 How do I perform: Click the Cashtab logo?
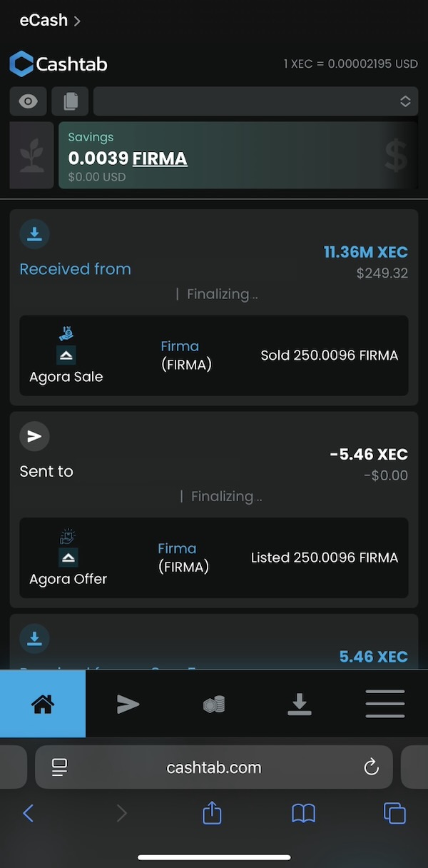(x=58, y=64)
